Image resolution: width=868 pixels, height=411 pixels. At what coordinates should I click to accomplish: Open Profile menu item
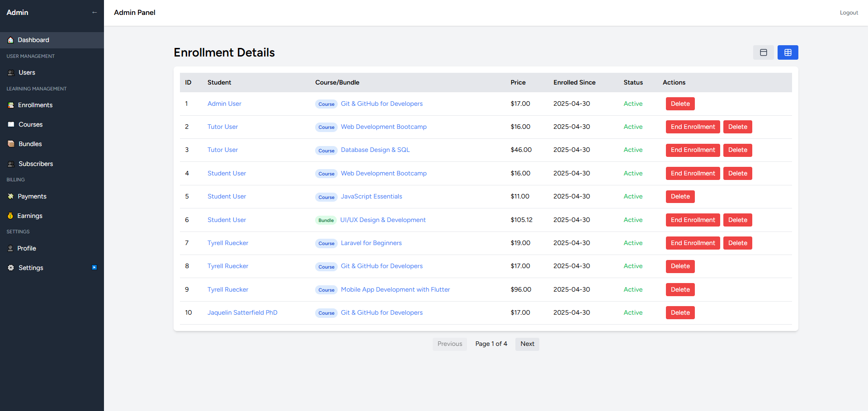52,249
